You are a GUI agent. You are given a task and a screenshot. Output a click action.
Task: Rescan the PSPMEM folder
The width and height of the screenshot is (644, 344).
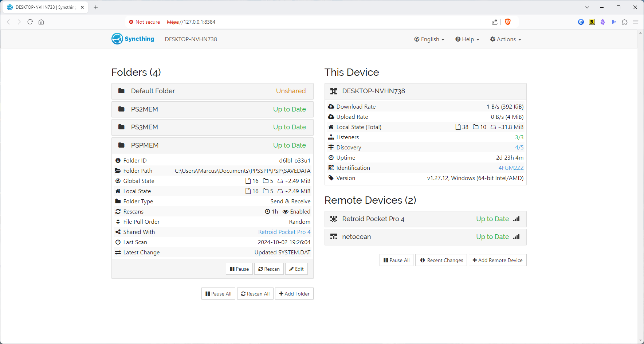point(269,269)
